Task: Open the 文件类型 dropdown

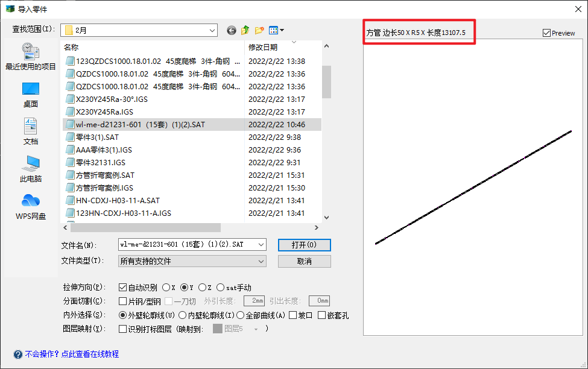Action: (261, 261)
